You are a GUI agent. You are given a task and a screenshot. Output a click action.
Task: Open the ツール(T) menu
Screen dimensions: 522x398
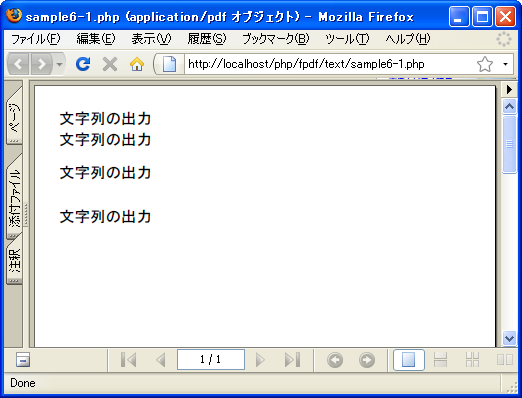(347, 39)
